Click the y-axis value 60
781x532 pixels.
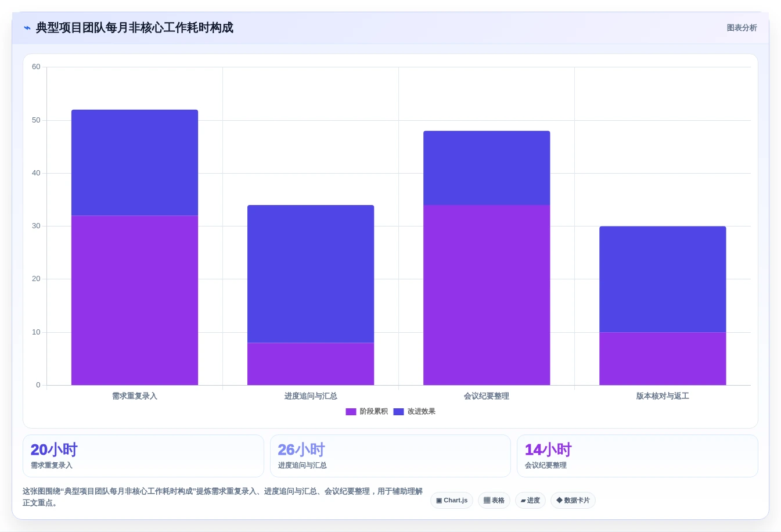pyautogui.click(x=36, y=67)
